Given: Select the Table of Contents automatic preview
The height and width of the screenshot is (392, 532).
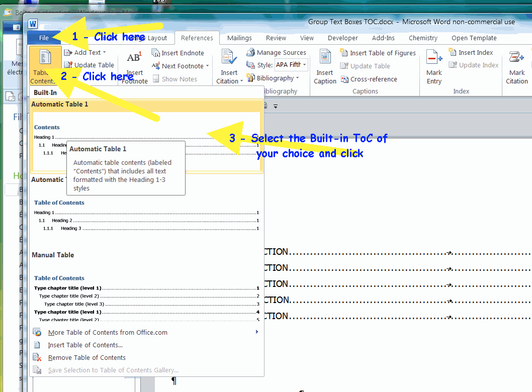Looking at the screenshot, I should [x=147, y=212].
